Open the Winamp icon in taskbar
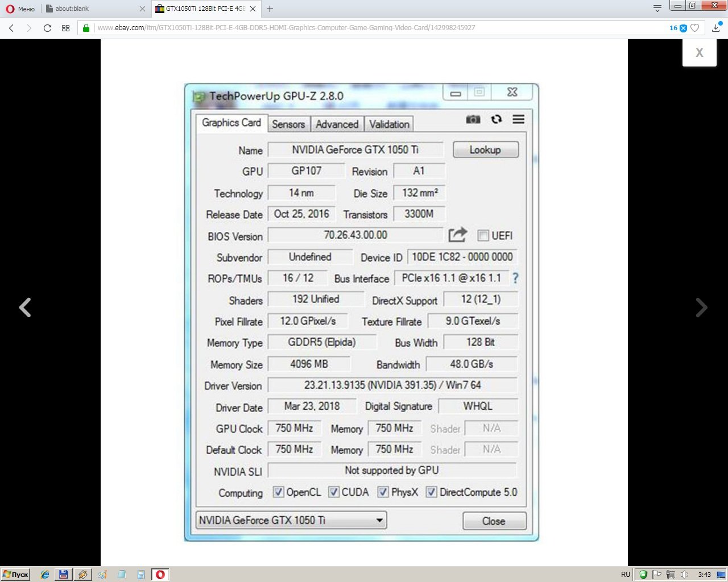Screen dimensions: 728x582 click(x=82, y=575)
